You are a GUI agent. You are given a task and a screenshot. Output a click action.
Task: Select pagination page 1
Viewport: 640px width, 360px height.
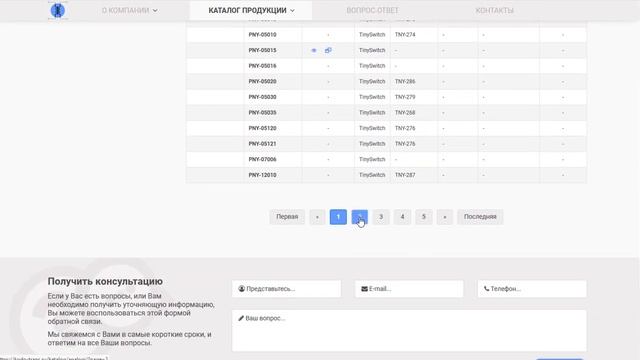338,217
